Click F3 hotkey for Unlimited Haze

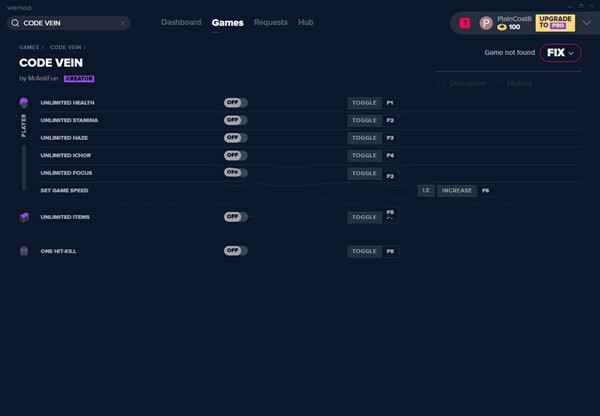coord(390,138)
